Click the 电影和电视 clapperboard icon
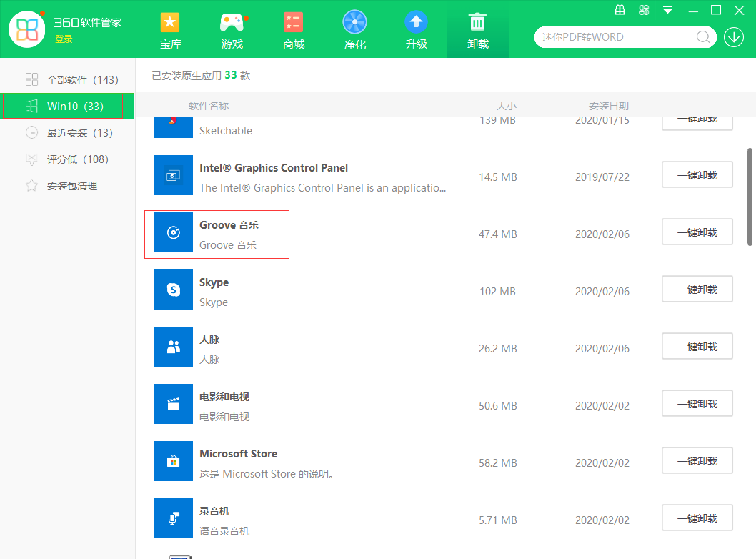This screenshot has height=559, width=756. coord(173,404)
